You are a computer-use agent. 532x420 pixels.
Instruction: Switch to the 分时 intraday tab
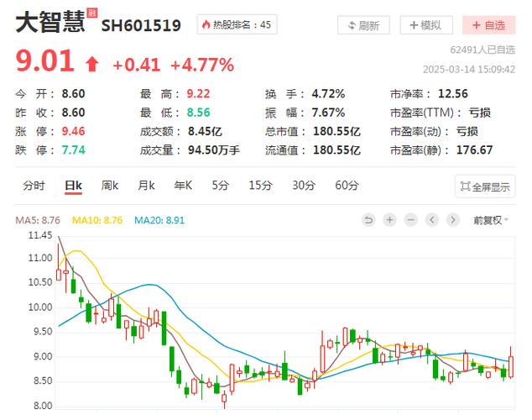(x=34, y=186)
